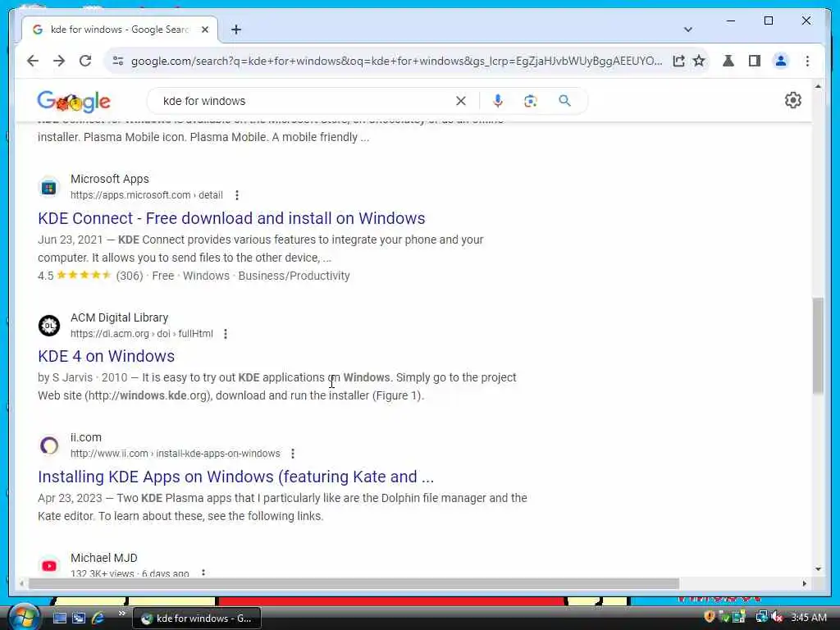
Task: Click 'http://www.ii.com › install-kde-apps-on-windows' URL
Action: [176, 454]
